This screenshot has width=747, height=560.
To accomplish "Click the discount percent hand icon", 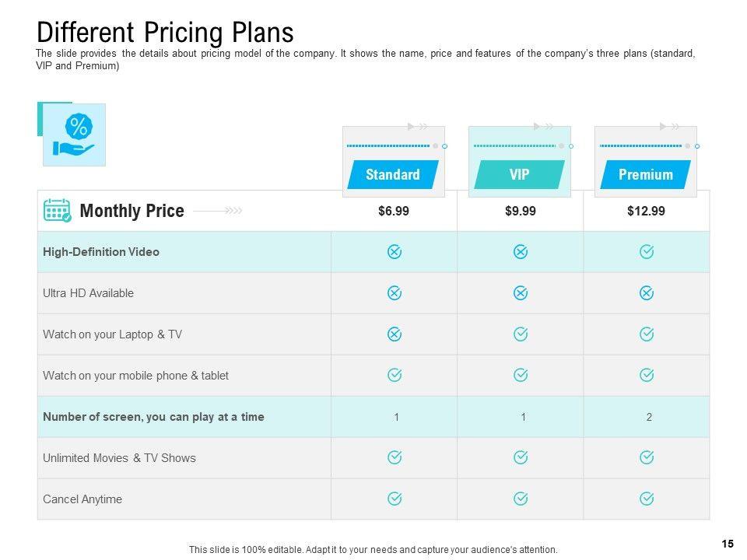I will (x=73, y=135).
